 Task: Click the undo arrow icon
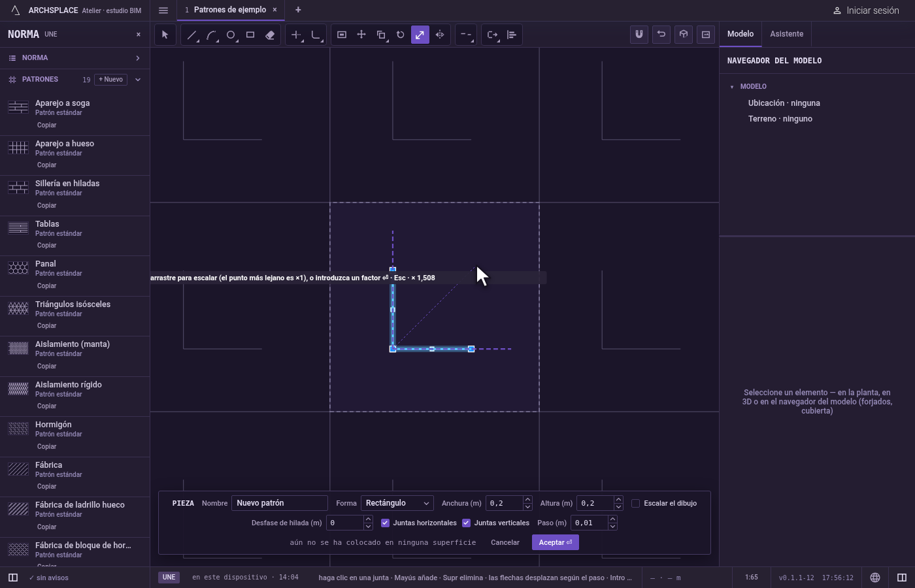pos(661,35)
